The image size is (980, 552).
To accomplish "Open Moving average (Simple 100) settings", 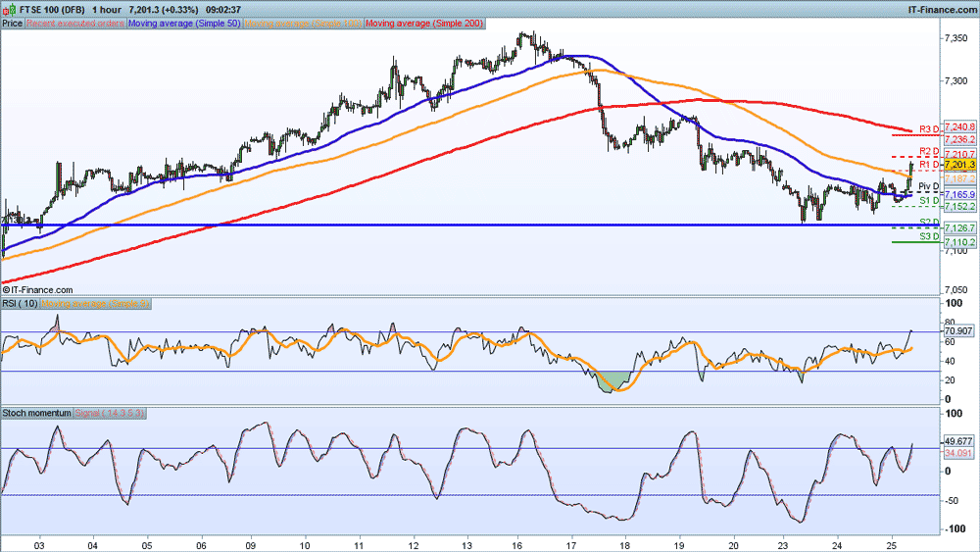I will [303, 24].
